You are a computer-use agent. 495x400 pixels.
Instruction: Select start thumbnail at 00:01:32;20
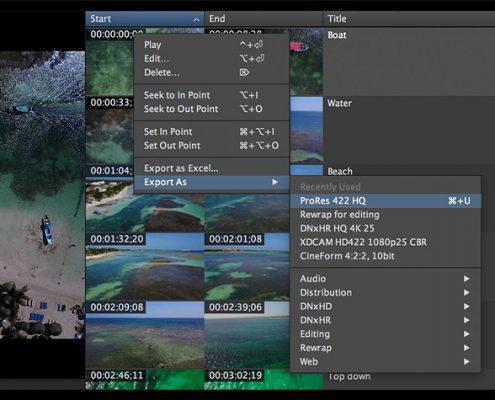click(145, 267)
